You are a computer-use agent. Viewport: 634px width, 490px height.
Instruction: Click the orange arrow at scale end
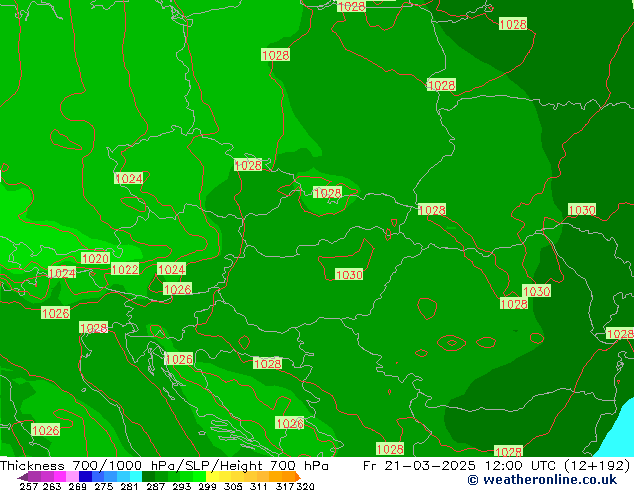[x=298, y=477]
